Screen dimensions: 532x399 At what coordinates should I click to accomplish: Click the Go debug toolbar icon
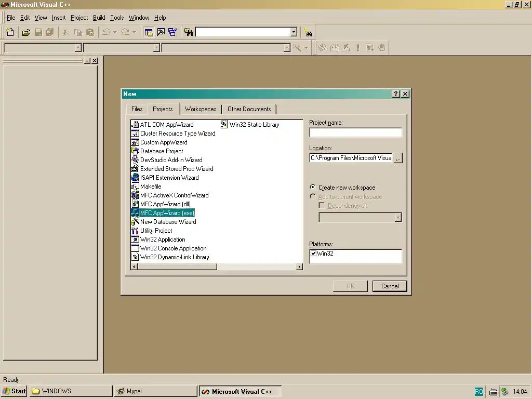(x=369, y=48)
